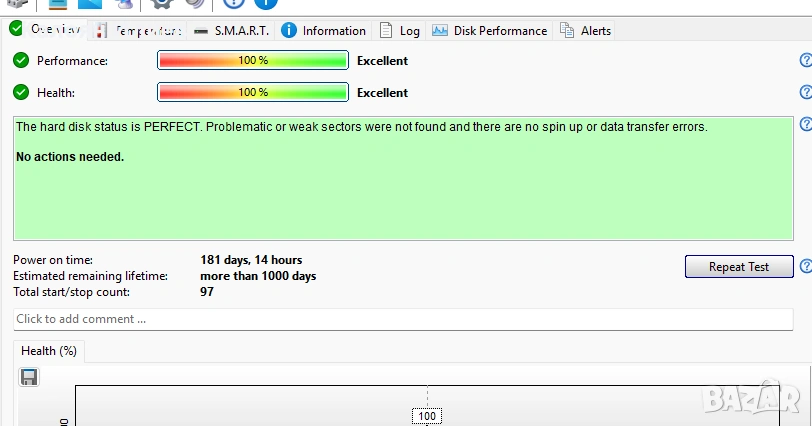The image size is (812, 426).
Task: Select the Health (%) chart tab
Action: 49,351
